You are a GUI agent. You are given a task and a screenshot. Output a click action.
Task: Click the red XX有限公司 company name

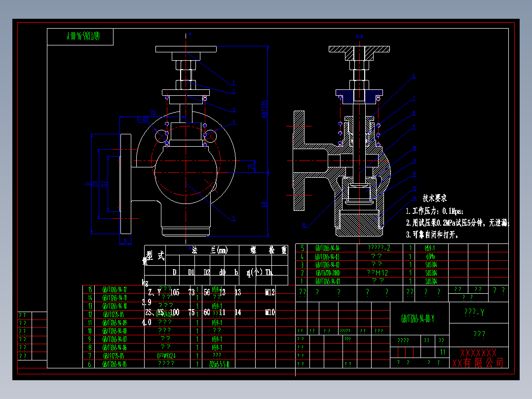pyautogui.click(x=478, y=362)
